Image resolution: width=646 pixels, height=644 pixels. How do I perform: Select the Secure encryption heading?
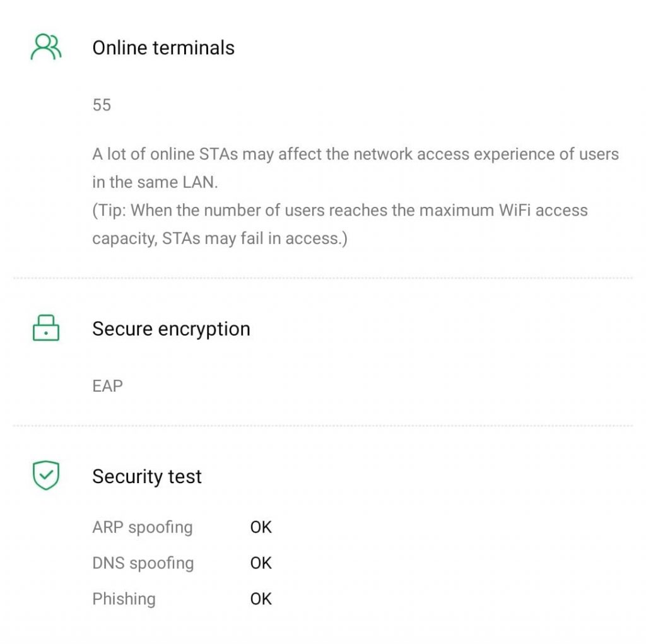171,329
